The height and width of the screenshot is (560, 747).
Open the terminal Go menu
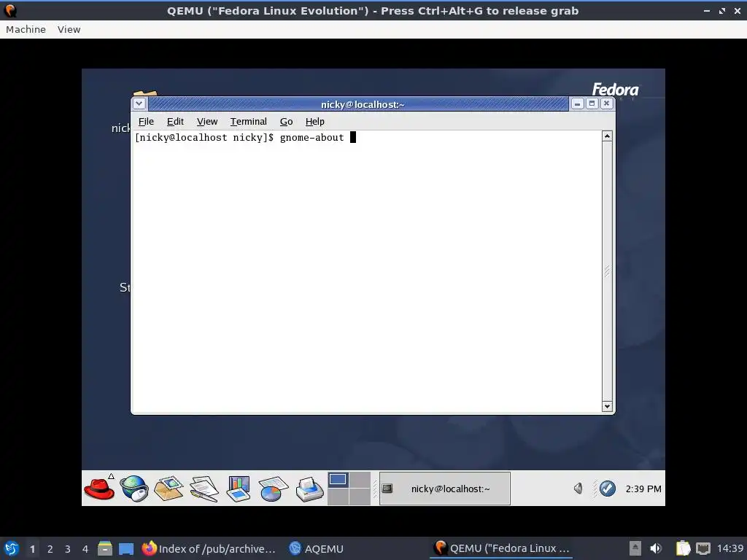(x=286, y=122)
